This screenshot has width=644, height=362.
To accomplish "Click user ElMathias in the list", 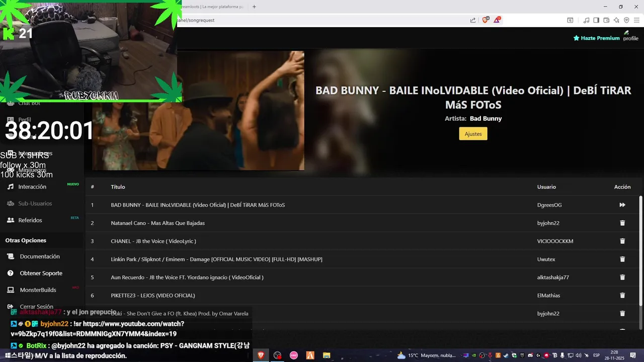I will (x=548, y=295).
